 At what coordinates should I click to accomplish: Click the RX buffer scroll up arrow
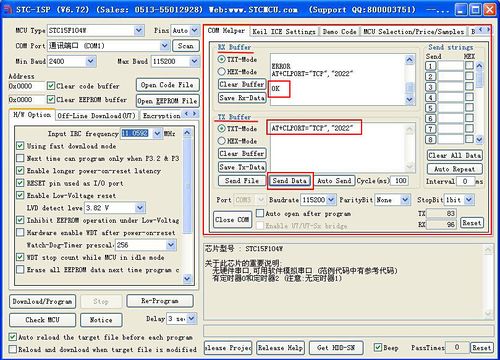pos(409,60)
